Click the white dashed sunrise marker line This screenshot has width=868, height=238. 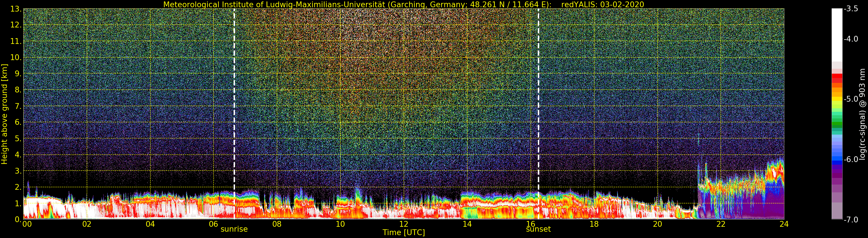pyautogui.click(x=234, y=114)
